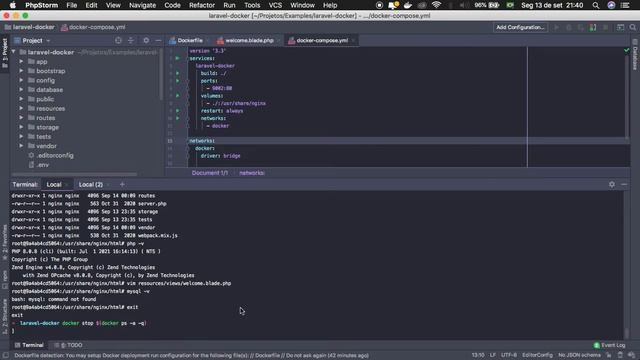Click the inspection green checkmark icon

(627, 50)
